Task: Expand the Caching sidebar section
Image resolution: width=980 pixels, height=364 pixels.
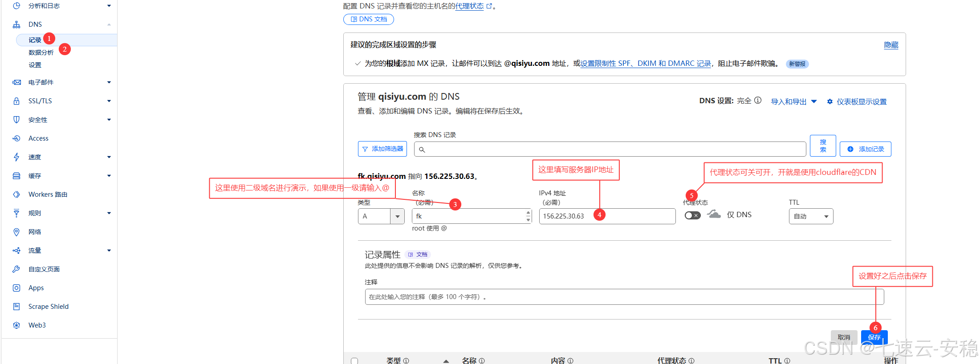Action: click(109, 176)
